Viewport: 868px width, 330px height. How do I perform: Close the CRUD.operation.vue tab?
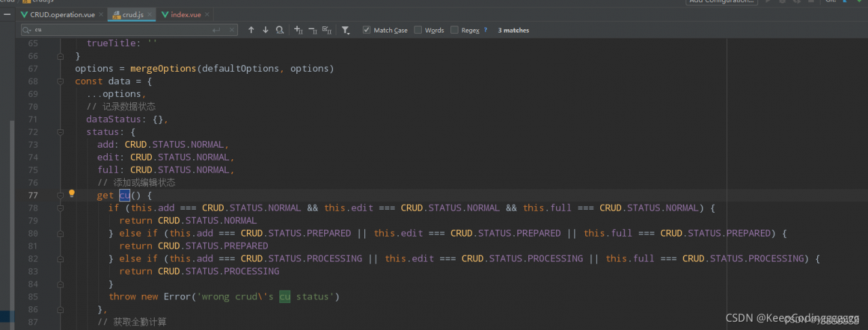coord(101,14)
